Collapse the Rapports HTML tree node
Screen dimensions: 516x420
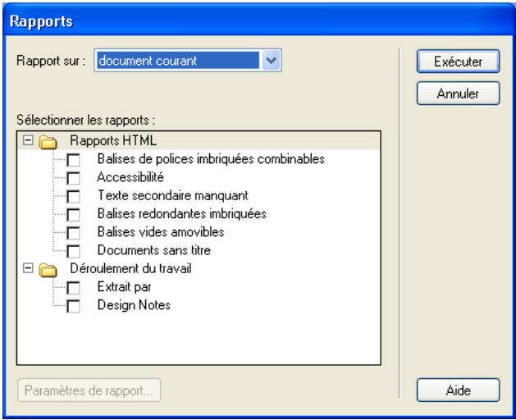pyautogui.click(x=28, y=140)
